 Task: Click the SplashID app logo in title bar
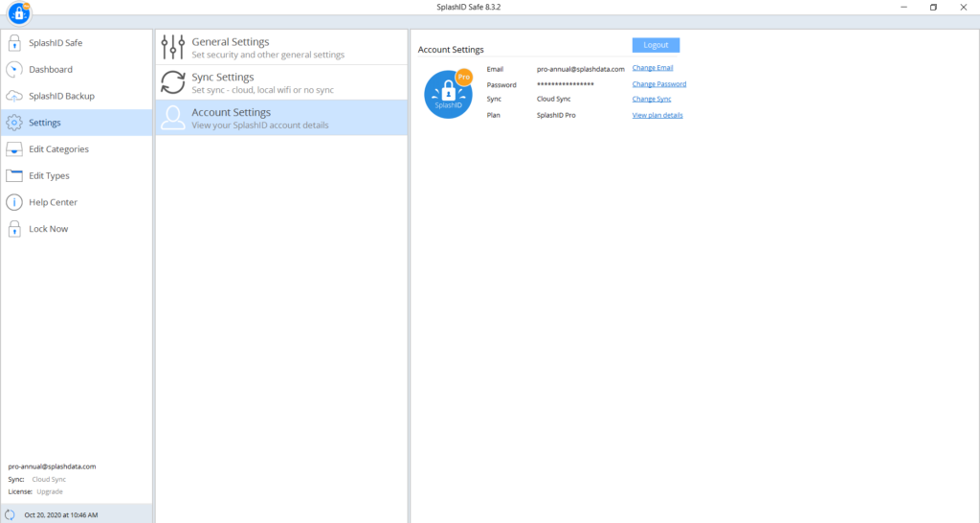click(x=20, y=13)
